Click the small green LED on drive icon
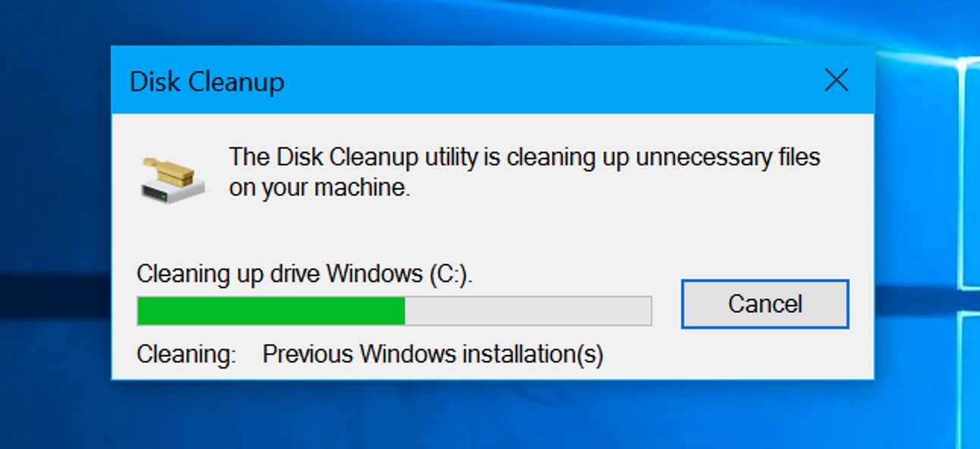This screenshot has width=980, height=449. tap(164, 196)
